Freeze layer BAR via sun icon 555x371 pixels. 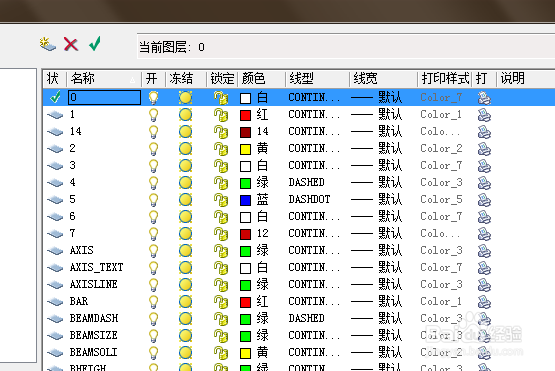click(185, 302)
